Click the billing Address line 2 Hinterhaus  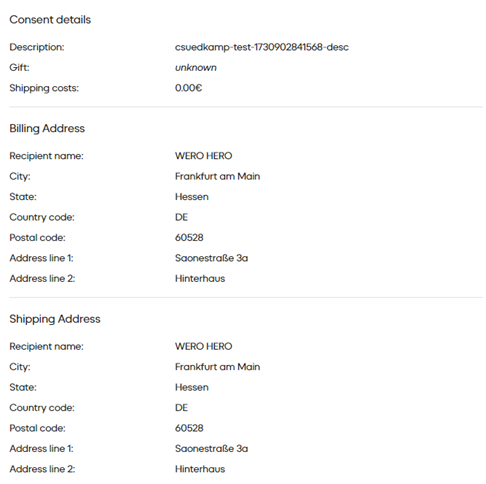200,279
